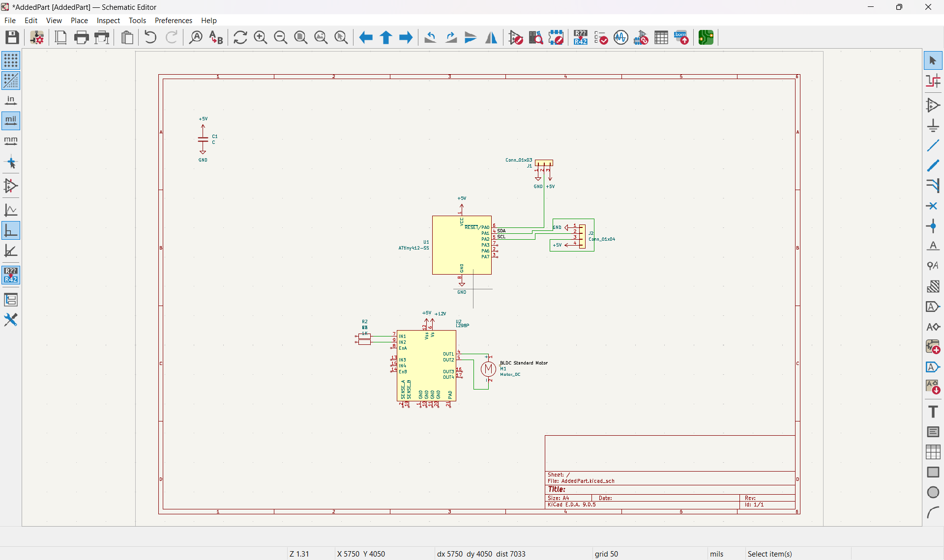Toggle full-window crosshair cursor
This screenshot has height=560, width=944.
[x=11, y=163]
